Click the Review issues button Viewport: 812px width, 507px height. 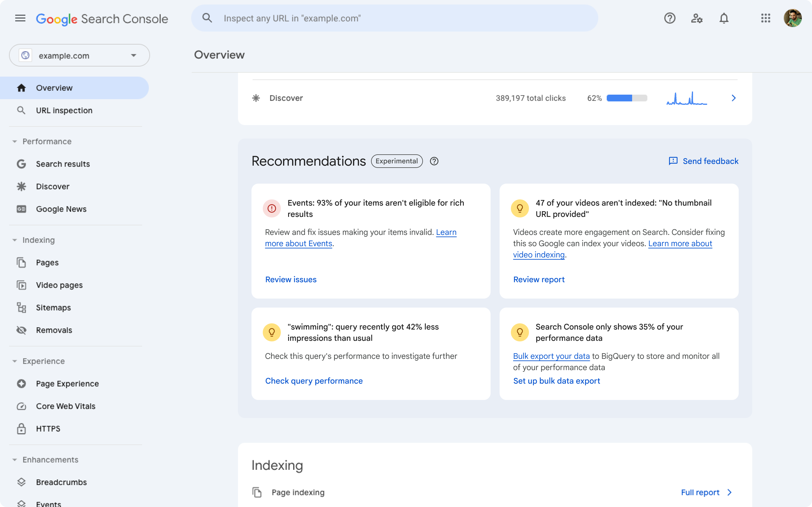coord(290,279)
